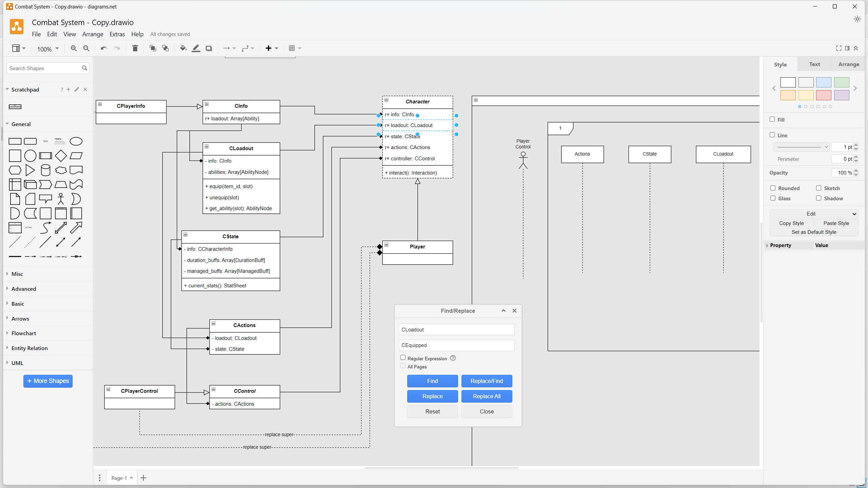Check the All Pages option
This screenshot has height=488, width=868.
403,366
